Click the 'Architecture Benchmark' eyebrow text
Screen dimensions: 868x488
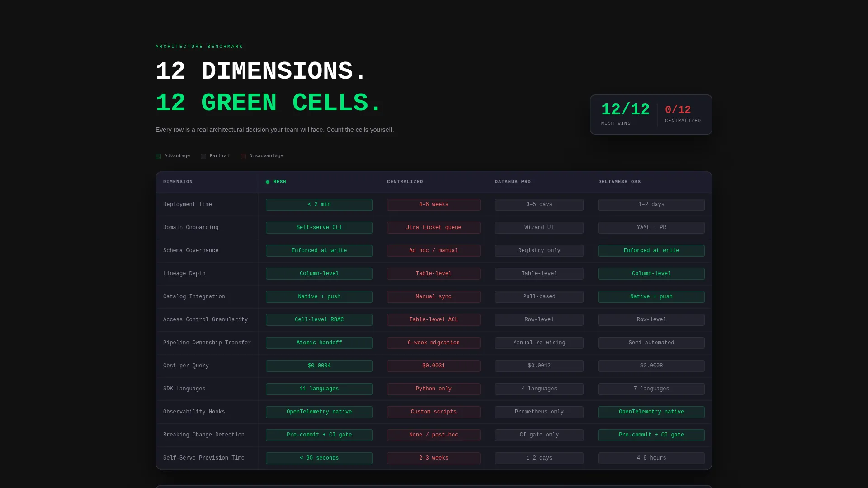(x=199, y=47)
